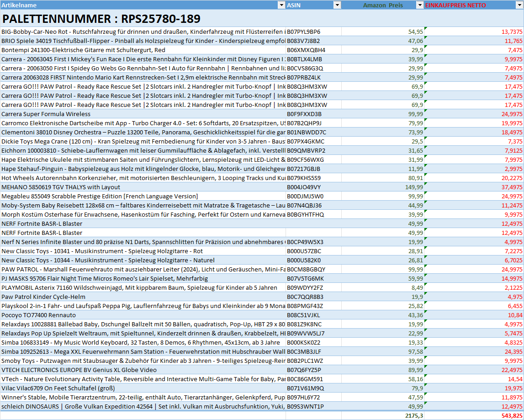The width and height of the screenshot is (524, 420).
Task: Select the PALETTENNUMMER RPS25780-189 title cell
Action: click(101, 19)
